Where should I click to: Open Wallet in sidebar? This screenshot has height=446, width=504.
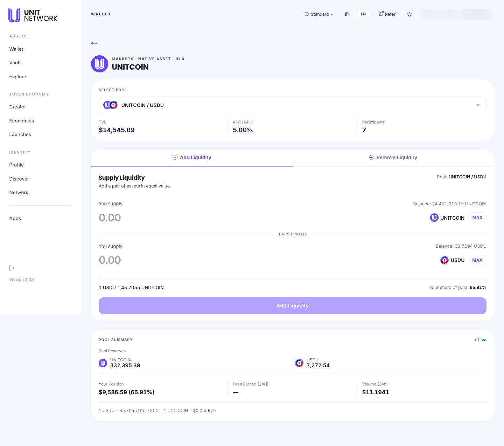16,49
